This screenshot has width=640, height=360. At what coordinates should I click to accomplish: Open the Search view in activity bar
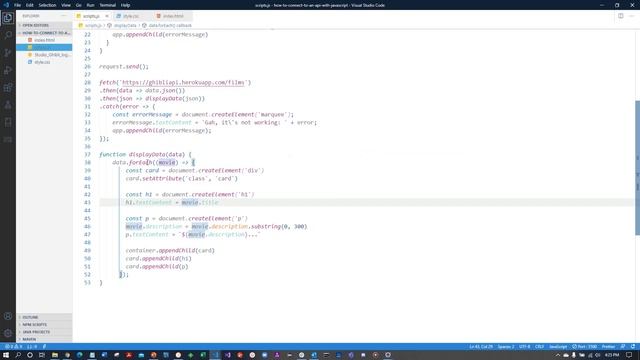[x=8, y=36]
